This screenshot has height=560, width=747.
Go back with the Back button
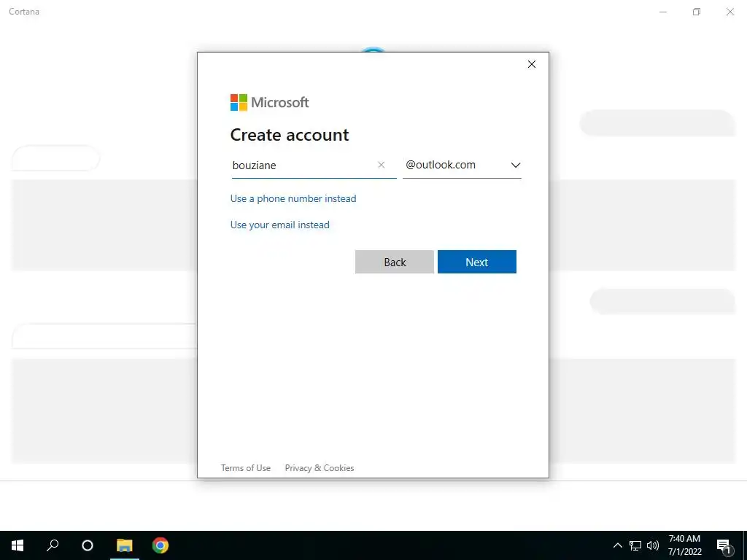click(x=395, y=262)
